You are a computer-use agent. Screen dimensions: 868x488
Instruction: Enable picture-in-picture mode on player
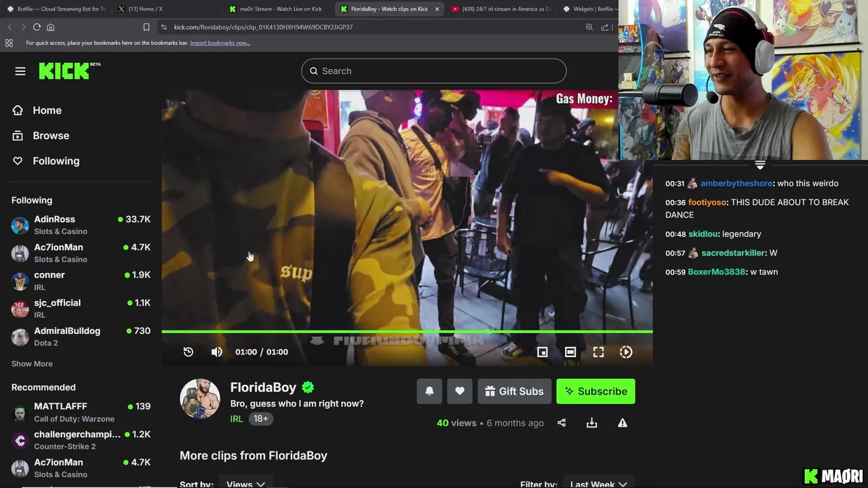(542, 352)
